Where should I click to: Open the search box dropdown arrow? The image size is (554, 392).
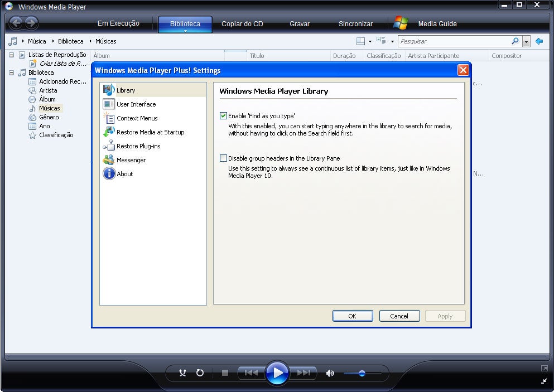[527, 41]
